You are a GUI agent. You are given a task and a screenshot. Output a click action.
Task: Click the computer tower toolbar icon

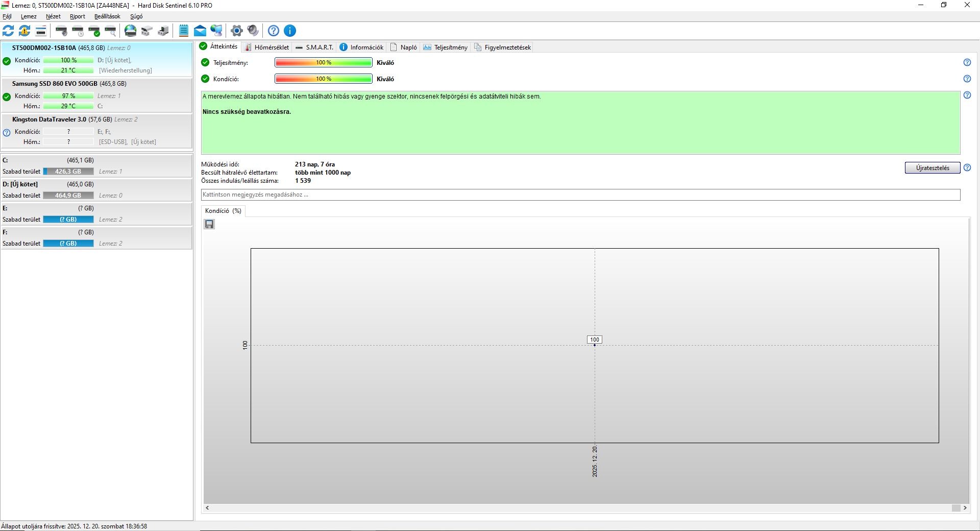tap(163, 31)
